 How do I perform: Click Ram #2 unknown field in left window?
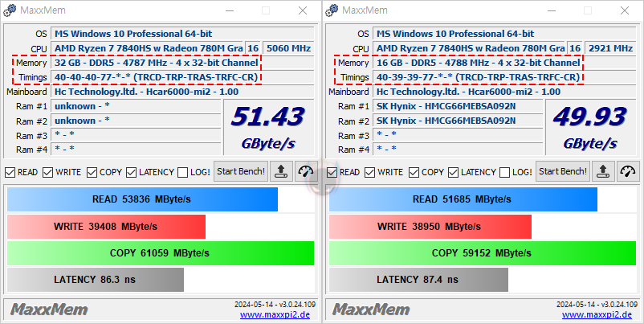click(137, 121)
